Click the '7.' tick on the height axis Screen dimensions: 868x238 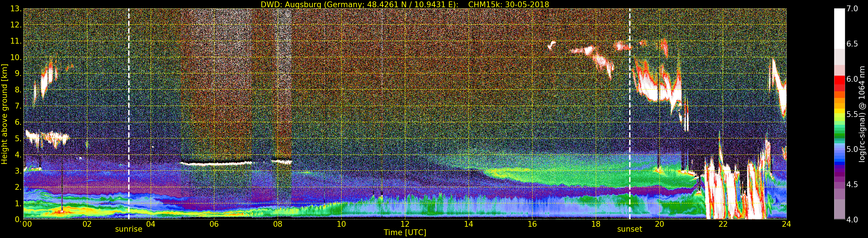[18, 106]
